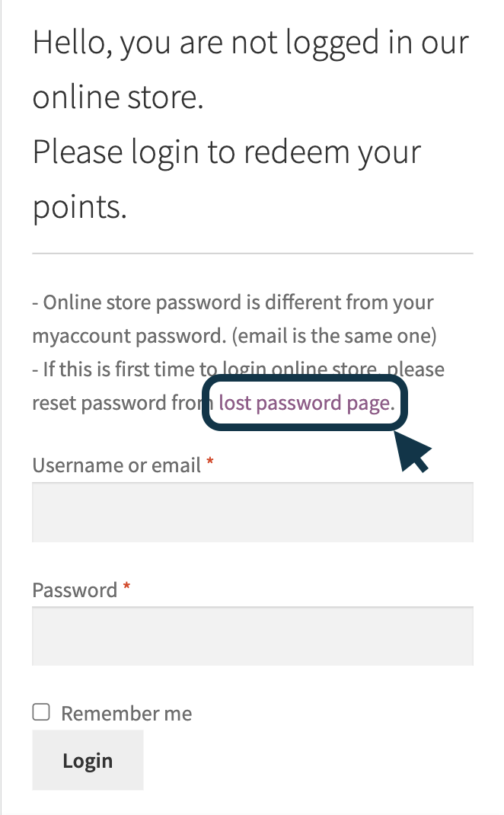Viewport: 504px width, 815px height.
Task: Focus the Password input field
Action: 253,636
